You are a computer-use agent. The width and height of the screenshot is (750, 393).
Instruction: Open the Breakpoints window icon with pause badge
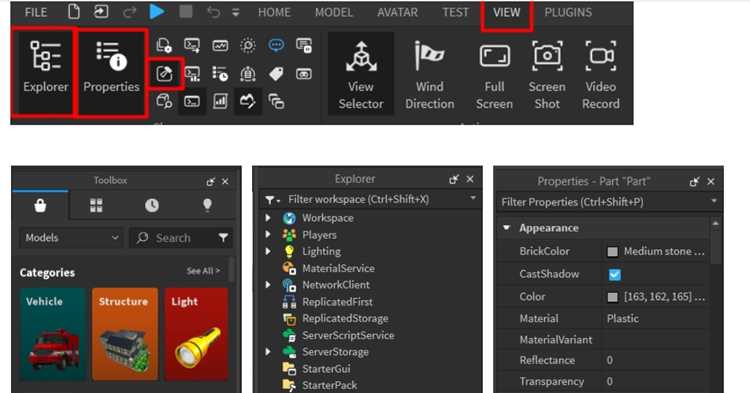[304, 45]
